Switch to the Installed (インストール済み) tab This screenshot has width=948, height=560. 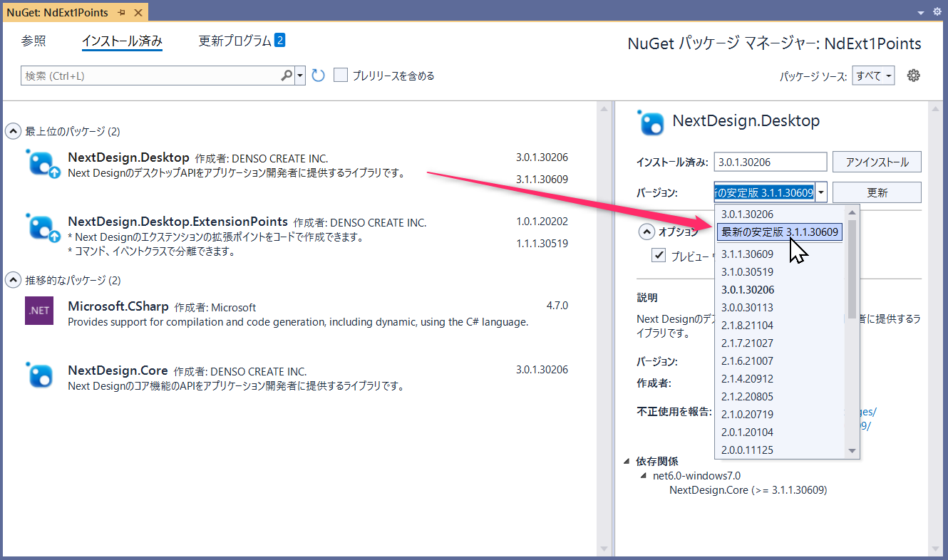122,41
